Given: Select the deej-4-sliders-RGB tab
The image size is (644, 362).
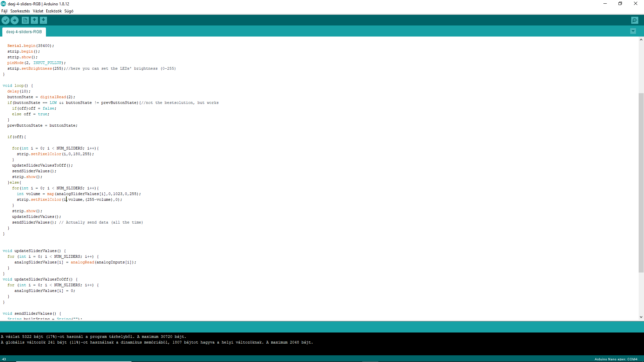Looking at the screenshot, I should tap(24, 32).
